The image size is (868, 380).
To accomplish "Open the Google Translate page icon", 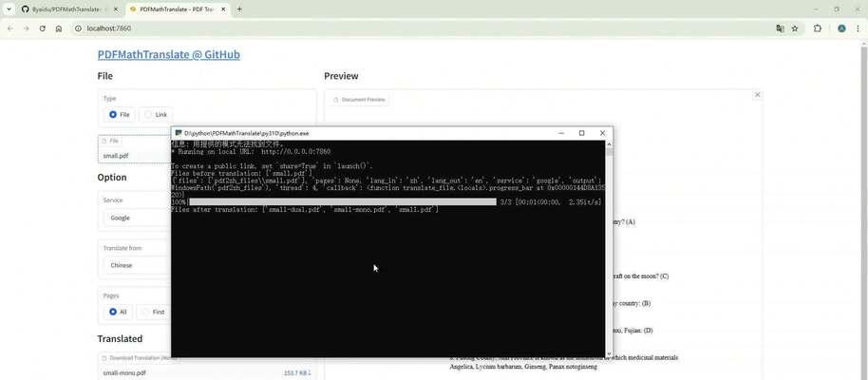I will coord(780,28).
